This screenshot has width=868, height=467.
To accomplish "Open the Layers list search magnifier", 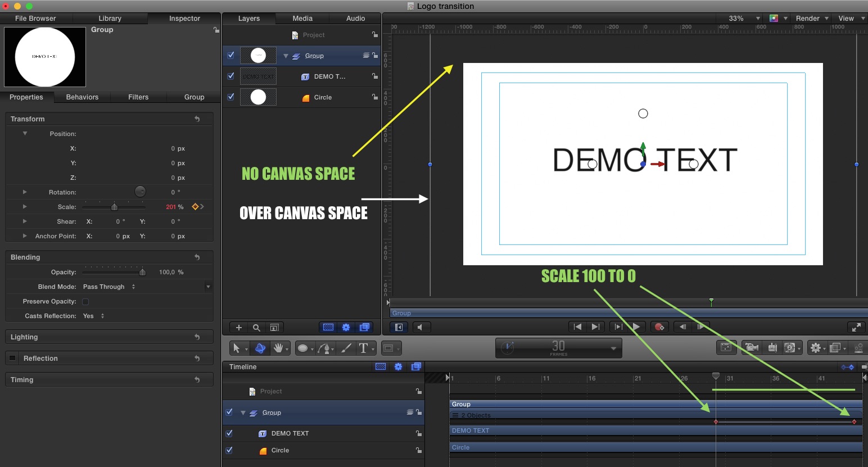I will [x=256, y=328].
